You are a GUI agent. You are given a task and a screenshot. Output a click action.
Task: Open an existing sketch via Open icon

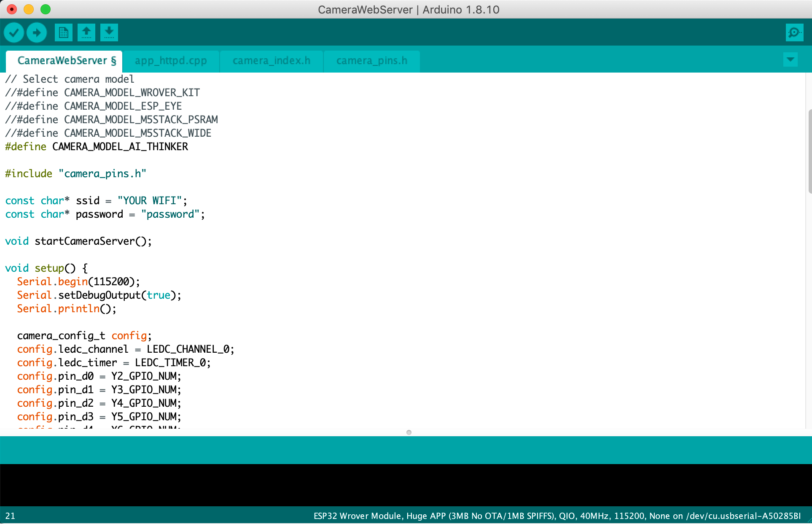86,32
